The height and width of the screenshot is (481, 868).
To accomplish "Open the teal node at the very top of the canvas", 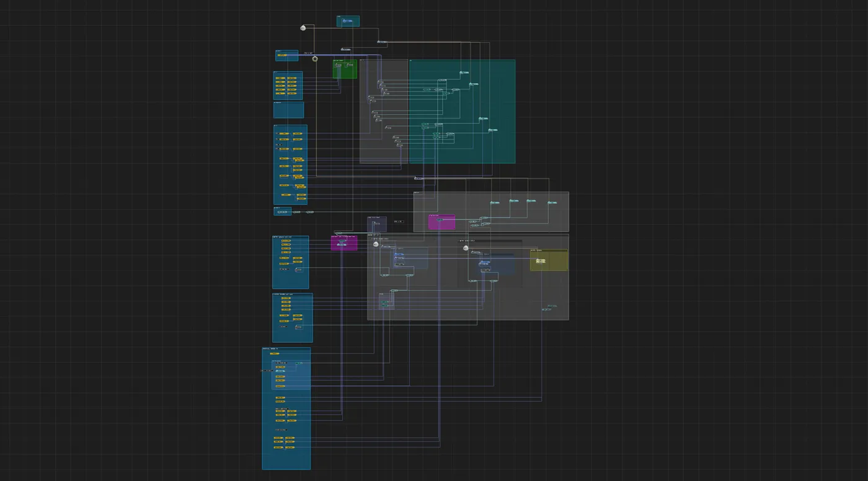I will tap(347, 20).
